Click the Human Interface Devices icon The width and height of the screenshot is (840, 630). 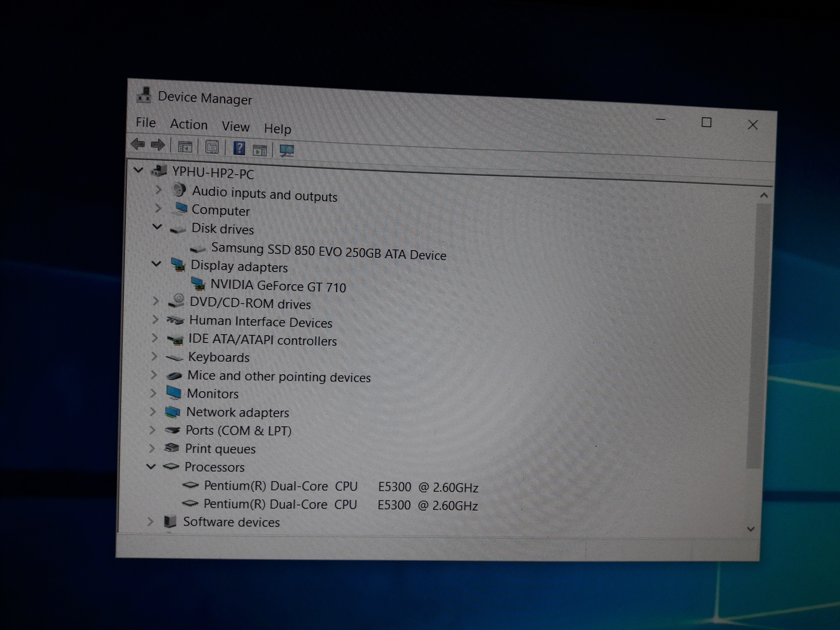pyautogui.click(x=175, y=320)
